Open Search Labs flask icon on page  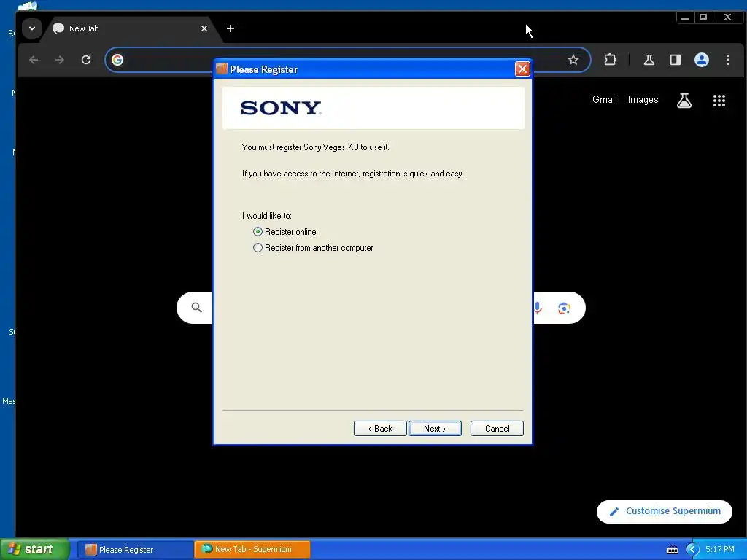click(x=684, y=101)
